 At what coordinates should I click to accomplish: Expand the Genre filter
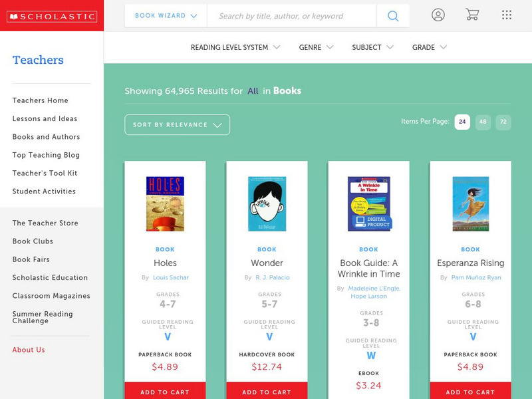[316, 47]
